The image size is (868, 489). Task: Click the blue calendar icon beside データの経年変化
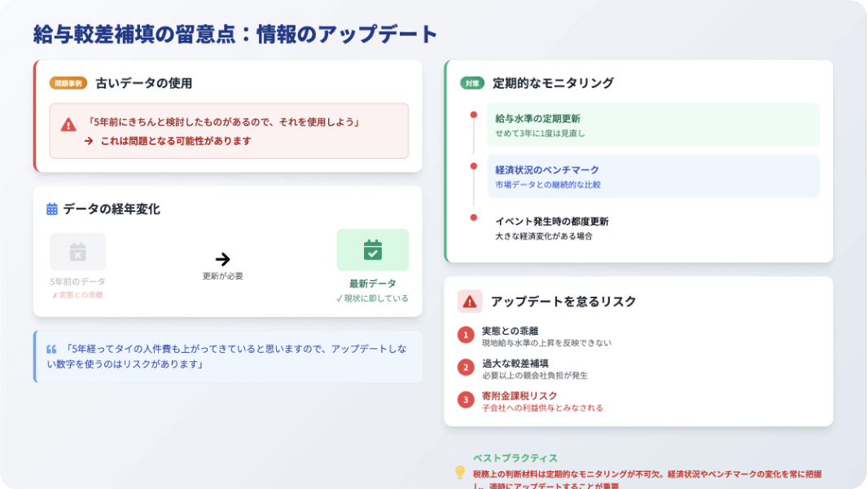point(52,209)
